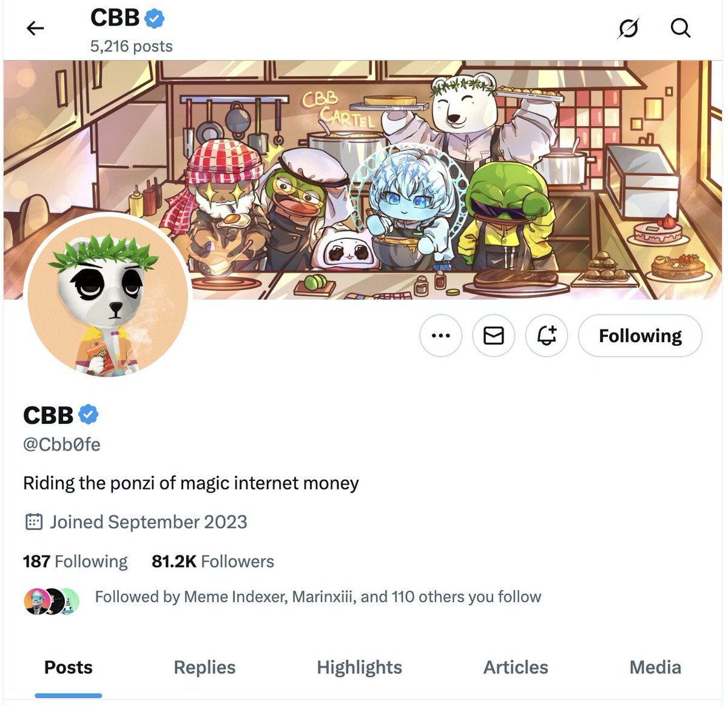The image size is (728, 706).
Task: Open the CBB Cartel banner image
Action: click(364, 180)
